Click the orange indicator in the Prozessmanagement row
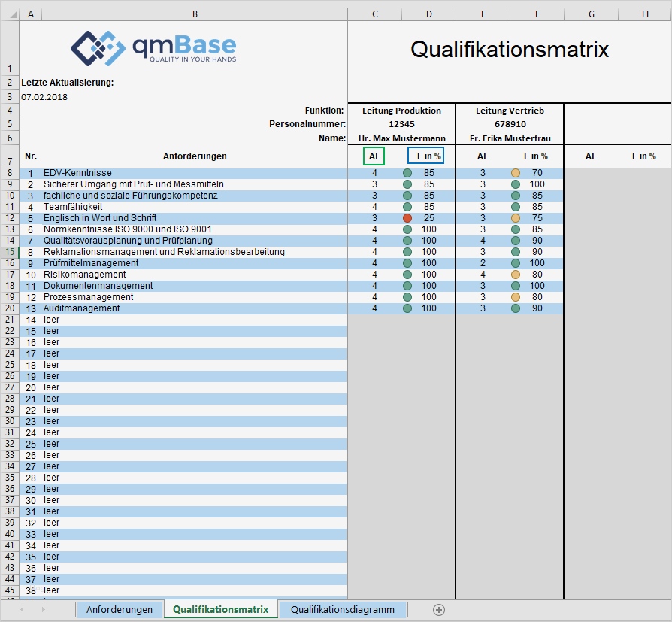This screenshot has width=672, height=622. point(516,297)
